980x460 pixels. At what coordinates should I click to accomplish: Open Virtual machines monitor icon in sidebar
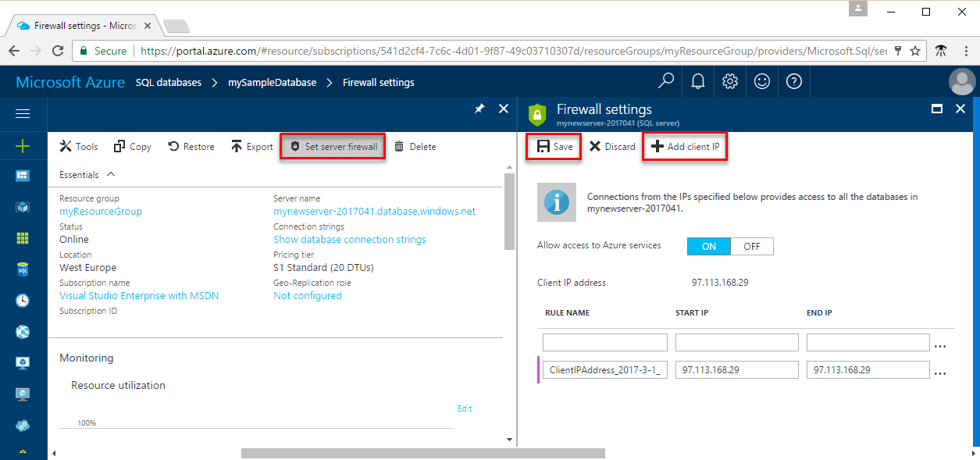click(x=23, y=363)
